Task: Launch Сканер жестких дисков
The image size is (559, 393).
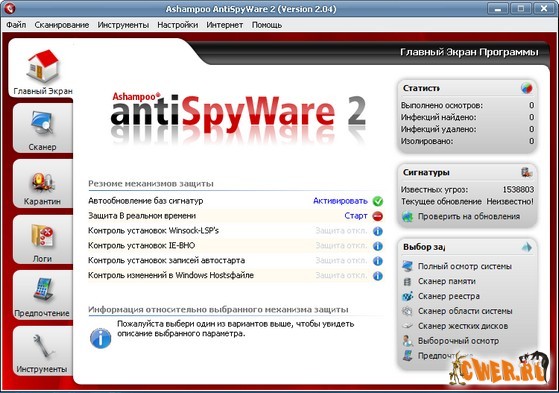Action: click(463, 326)
